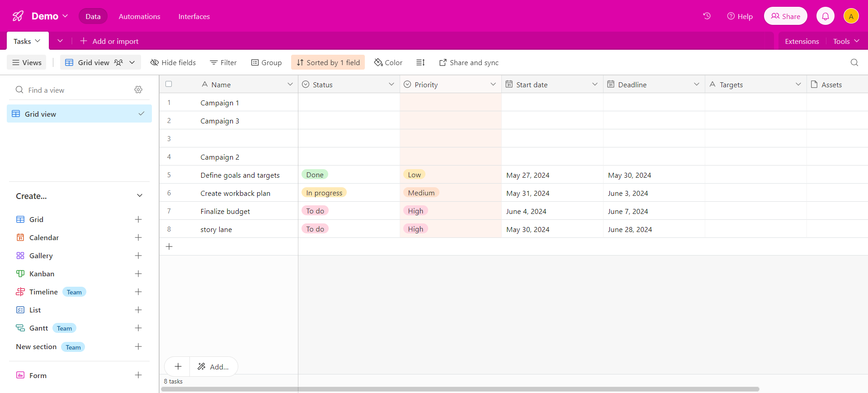Viewport: 868px width, 393px height.
Task: Open the Start date column menu arrow
Action: tap(595, 84)
